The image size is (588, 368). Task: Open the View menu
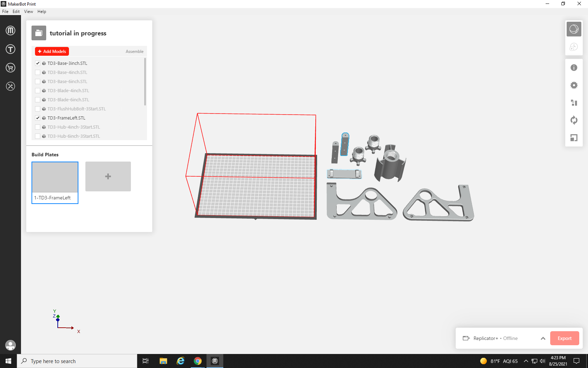(28, 12)
